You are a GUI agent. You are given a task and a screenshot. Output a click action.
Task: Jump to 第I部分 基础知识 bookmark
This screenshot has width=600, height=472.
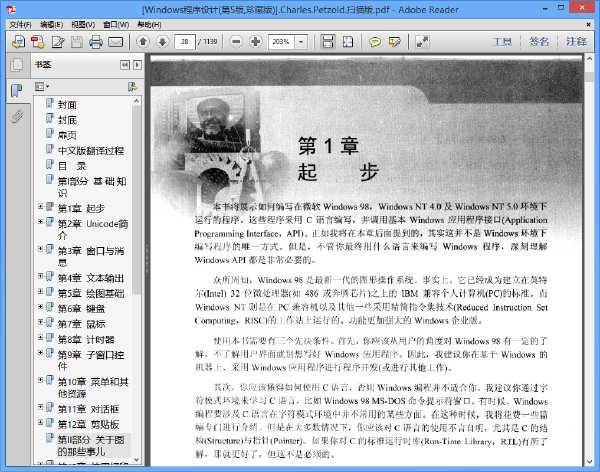92,187
